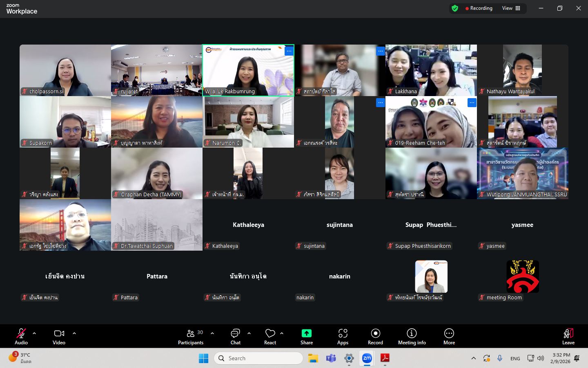This screenshot has width=588, height=368.
Task: Leave the meeting
Action: click(568, 337)
